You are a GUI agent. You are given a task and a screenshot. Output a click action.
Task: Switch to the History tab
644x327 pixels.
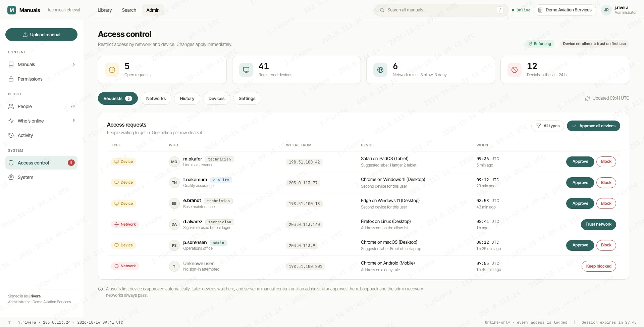(187, 98)
